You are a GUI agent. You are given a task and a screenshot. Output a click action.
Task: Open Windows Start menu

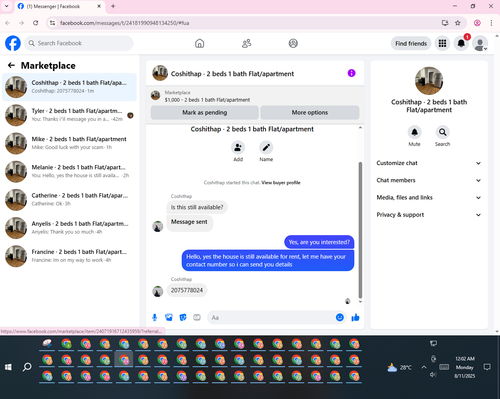[x=8, y=367]
